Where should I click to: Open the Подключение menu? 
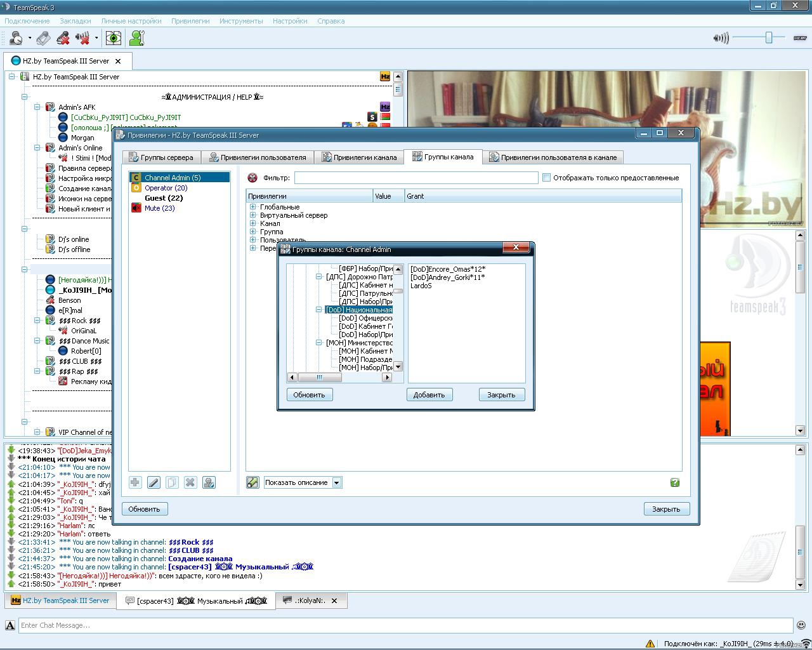(27, 21)
